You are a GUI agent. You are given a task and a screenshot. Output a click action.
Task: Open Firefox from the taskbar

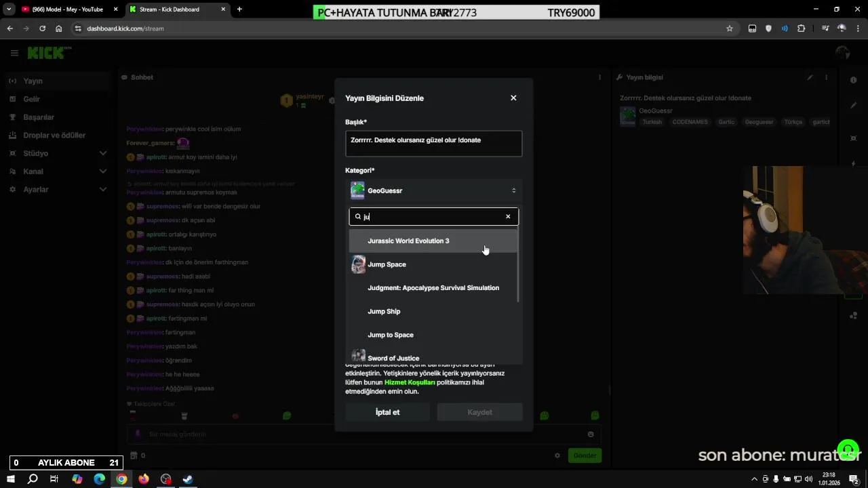point(144,479)
